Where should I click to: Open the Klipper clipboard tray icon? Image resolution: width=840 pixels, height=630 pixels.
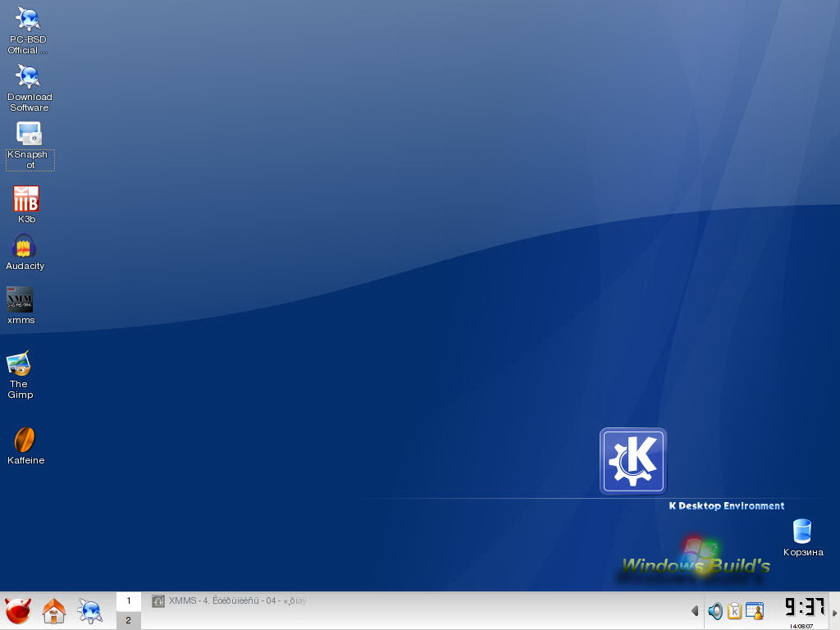[x=734, y=610]
